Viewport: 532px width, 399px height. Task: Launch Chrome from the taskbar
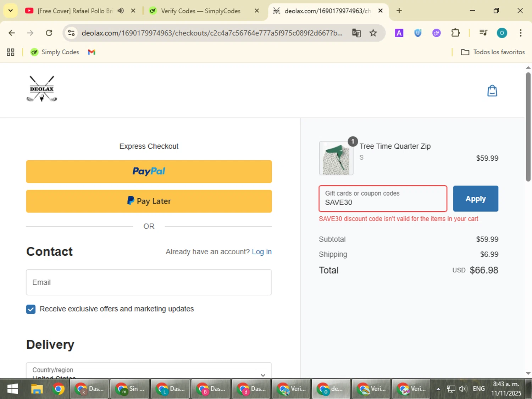coord(59,389)
